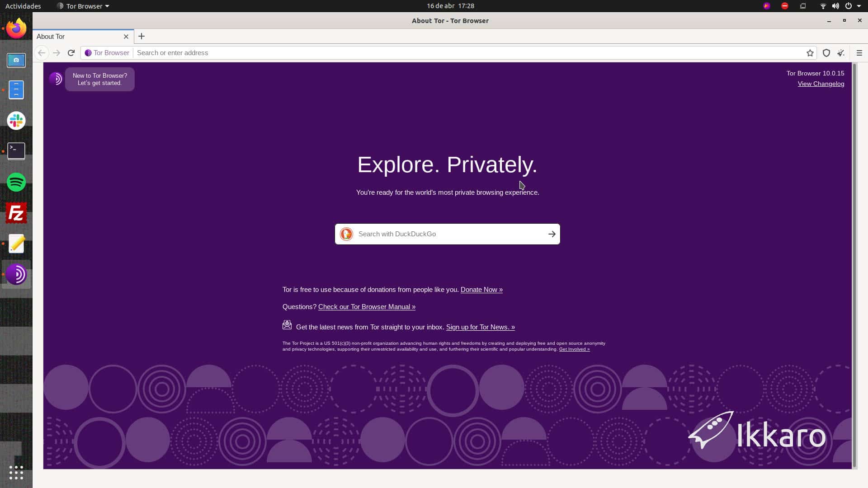868x488 pixels.
Task: Open the terminal from the dock
Action: click(16, 151)
